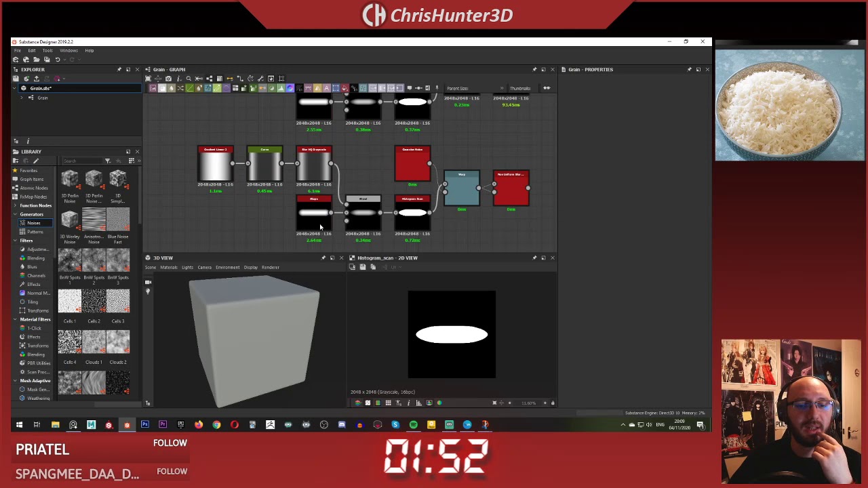This screenshot has width=868, height=488.
Task: Toggle the histogram icon in 2D View bottom bar
Action: point(418,403)
